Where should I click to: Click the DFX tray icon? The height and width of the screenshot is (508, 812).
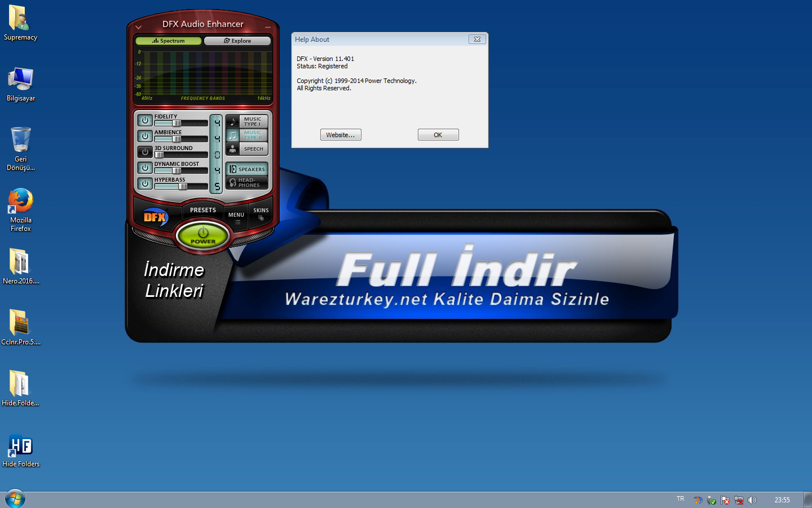tap(698, 500)
